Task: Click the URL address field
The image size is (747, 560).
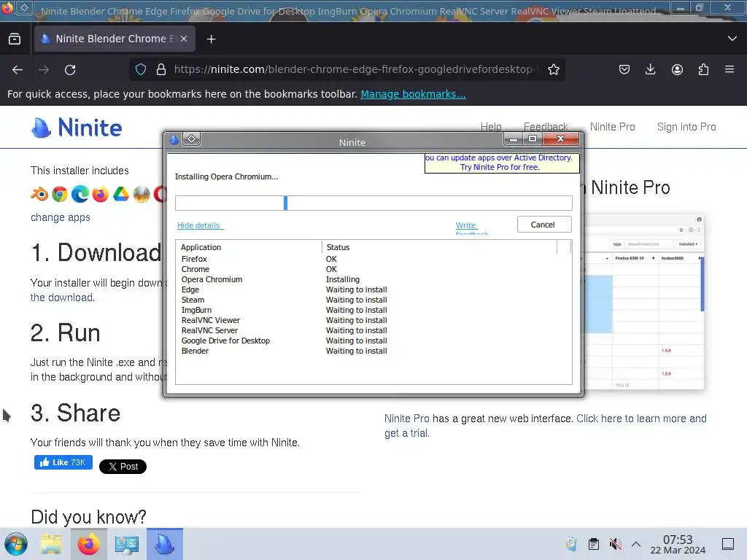Action: 355,69
